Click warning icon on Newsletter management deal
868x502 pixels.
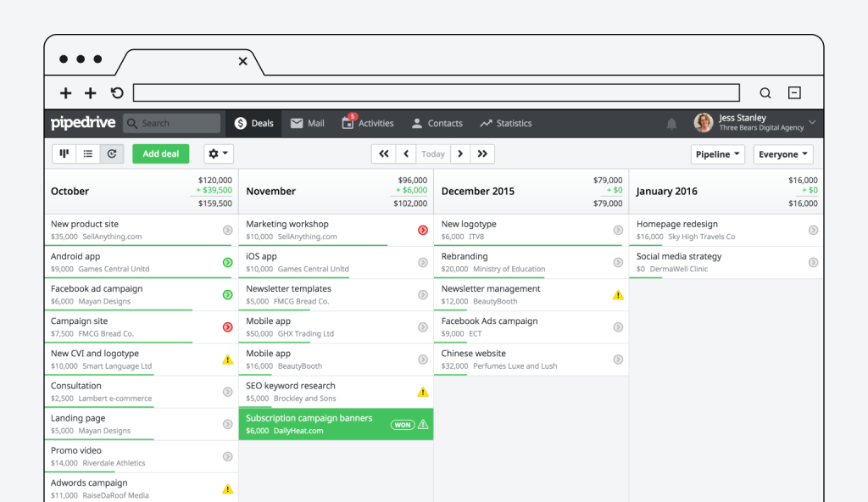click(618, 295)
